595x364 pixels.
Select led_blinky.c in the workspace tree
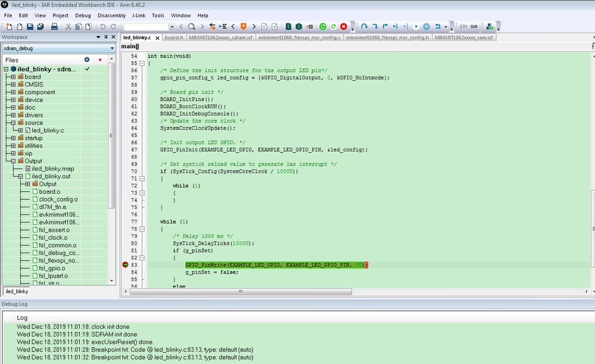[48, 130]
